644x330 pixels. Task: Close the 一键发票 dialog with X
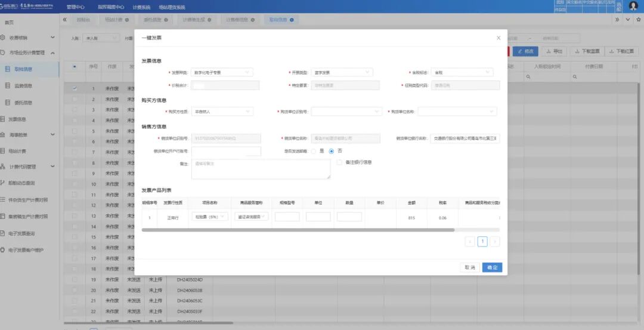(498, 38)
